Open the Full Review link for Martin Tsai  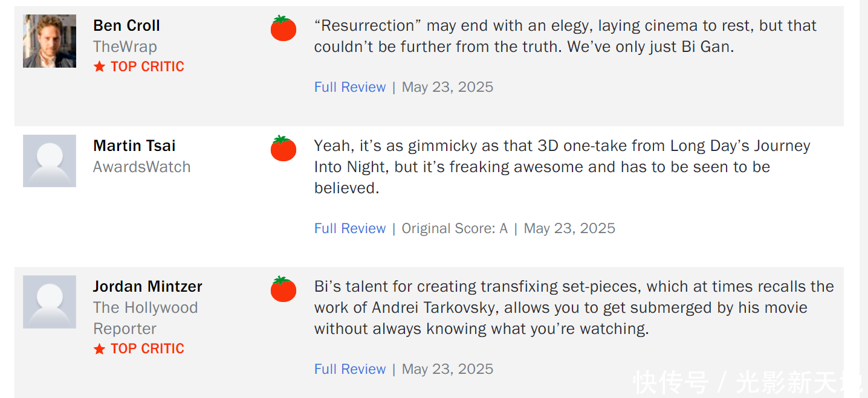pyautogui.click(x=349, y=228)
